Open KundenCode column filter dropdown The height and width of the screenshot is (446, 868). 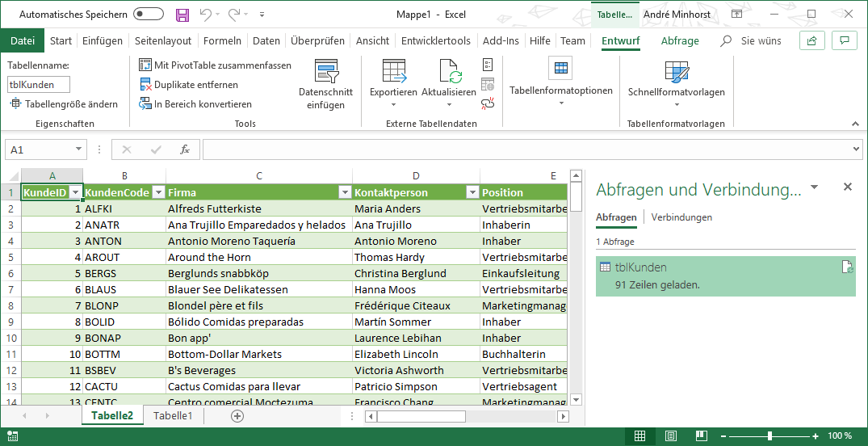(158, 192)
